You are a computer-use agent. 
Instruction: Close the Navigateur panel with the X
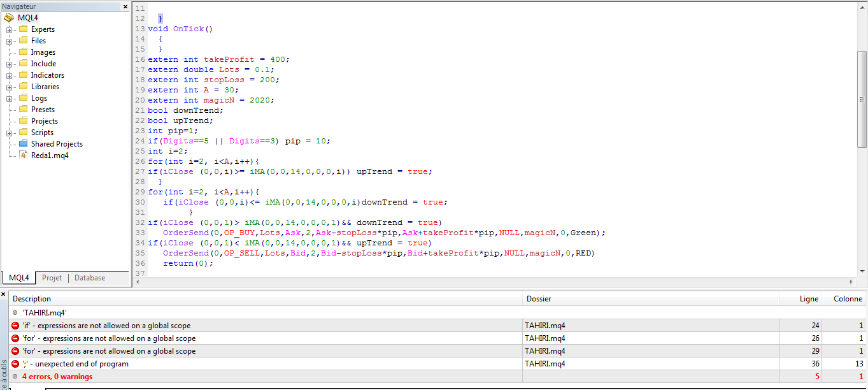(125, 6)
